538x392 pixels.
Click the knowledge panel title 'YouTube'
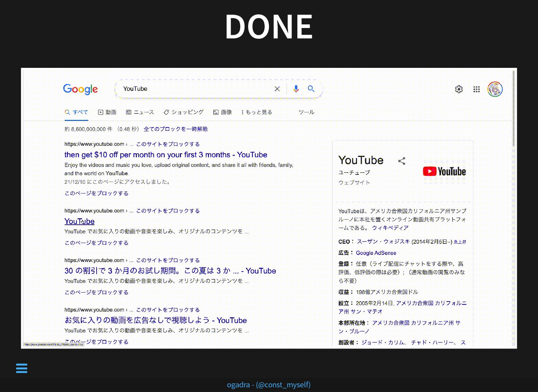click(x=361, y=160)
